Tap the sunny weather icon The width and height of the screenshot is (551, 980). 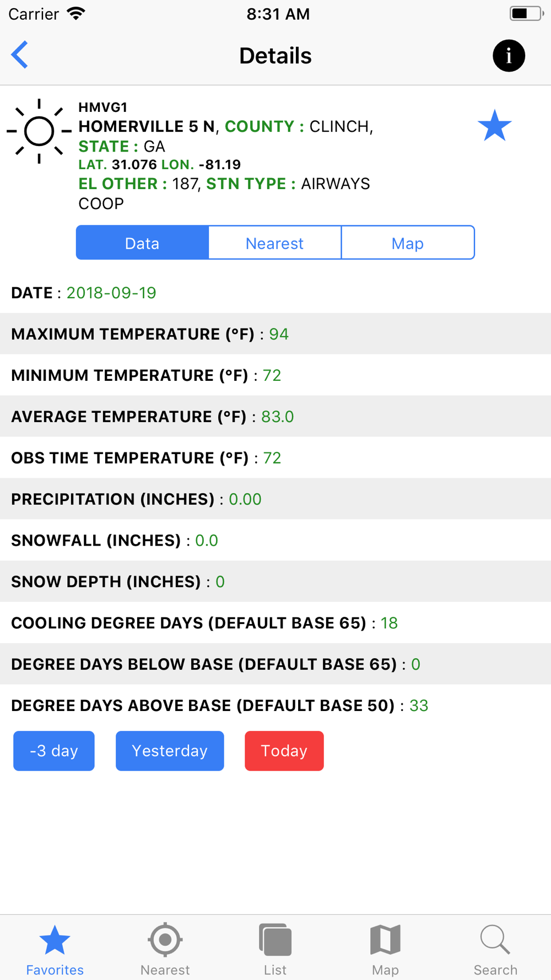tap(39, 131)
